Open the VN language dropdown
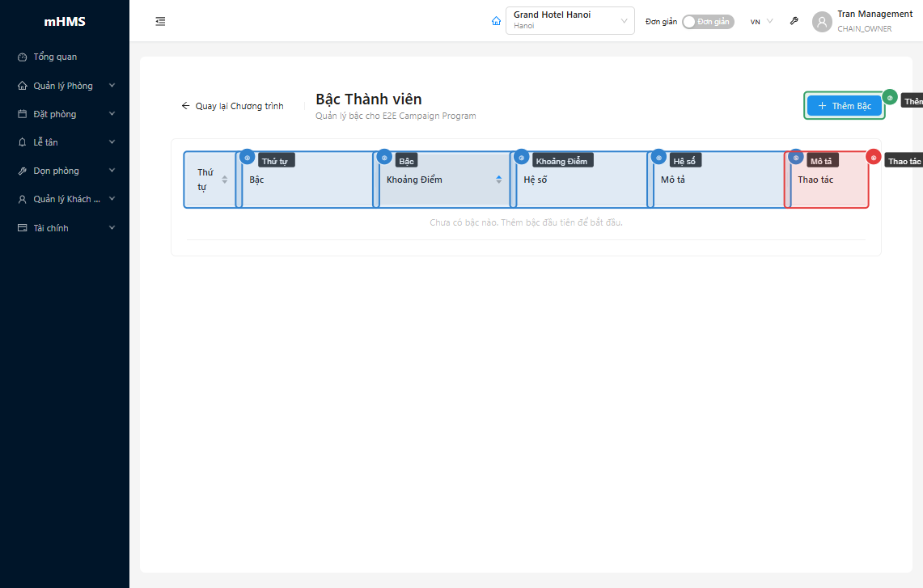This screenshot has height=588, width=923. pyautogui.click(x=761, y=22)
